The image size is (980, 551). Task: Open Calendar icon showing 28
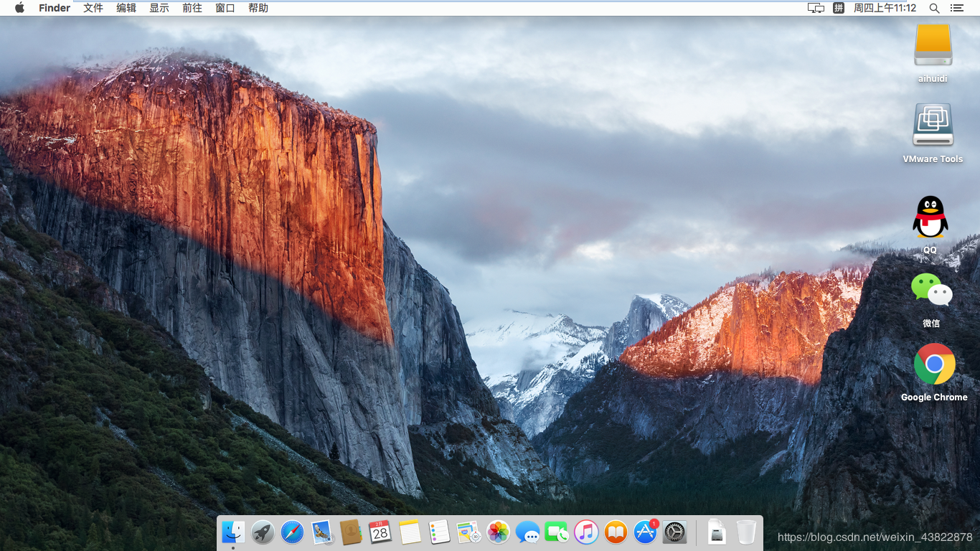[380, 532]
